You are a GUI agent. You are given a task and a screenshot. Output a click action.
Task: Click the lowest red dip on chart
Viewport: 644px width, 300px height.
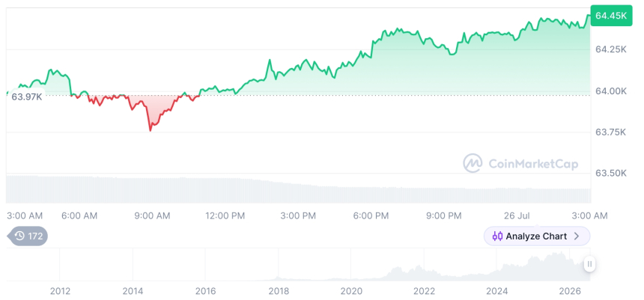[151, 130]
